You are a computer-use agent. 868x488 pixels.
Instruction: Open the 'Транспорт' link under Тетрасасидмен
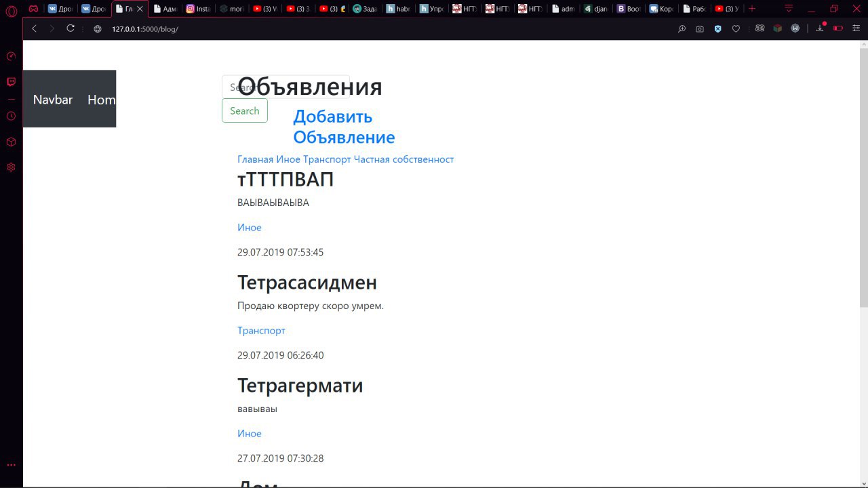click(x=261, y=331)
